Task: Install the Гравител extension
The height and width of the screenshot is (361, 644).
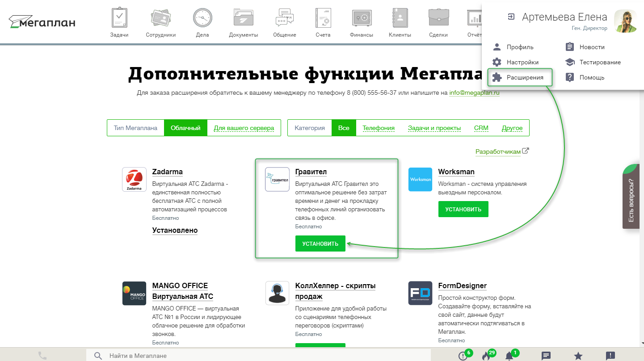Action: click(x=320, y=243)
